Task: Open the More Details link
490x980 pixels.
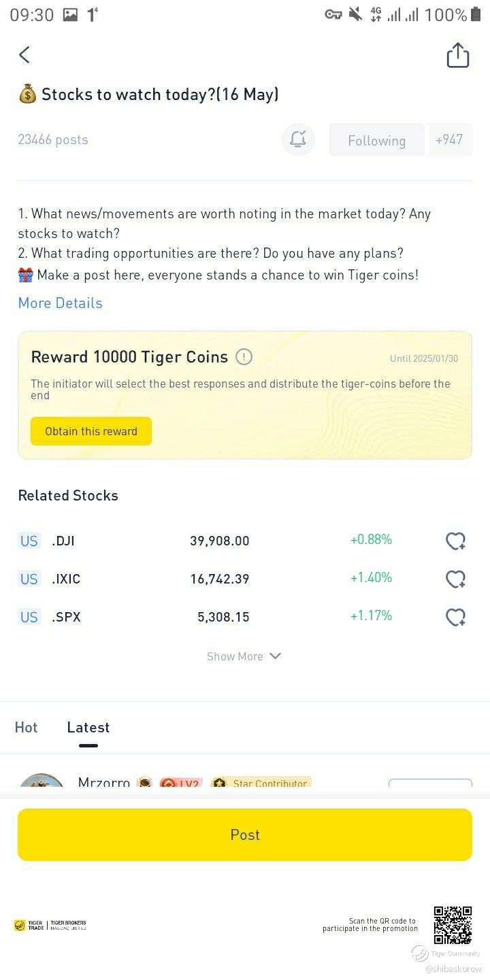Action: 61,303
